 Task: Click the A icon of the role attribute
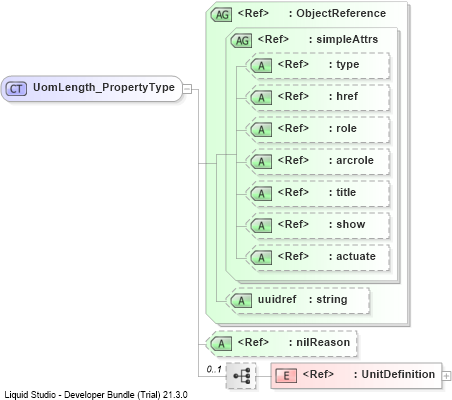[261, 130]
